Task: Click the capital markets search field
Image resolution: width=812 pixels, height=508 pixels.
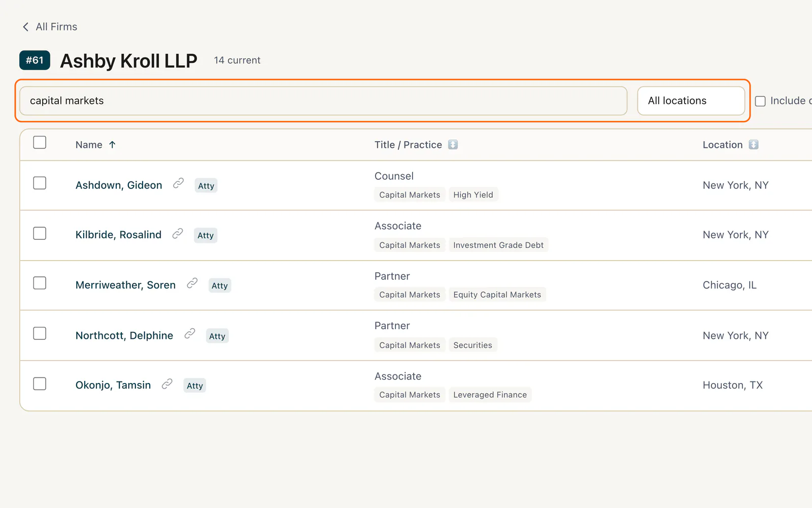Action: pos(323,101)
